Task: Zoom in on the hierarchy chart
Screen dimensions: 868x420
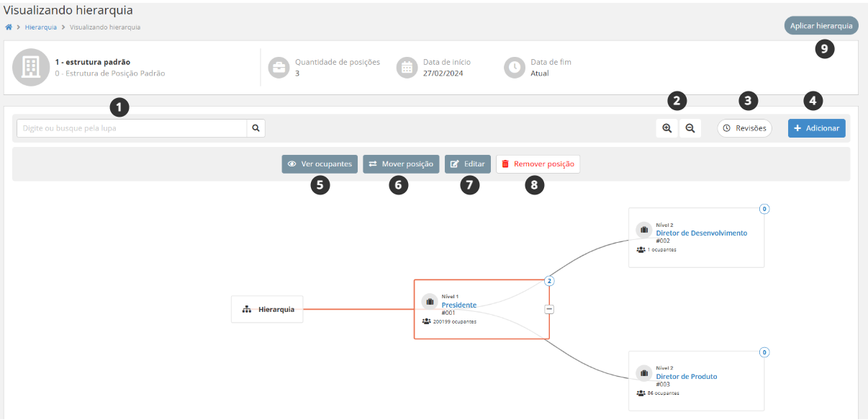Action: tap(667, 128)
